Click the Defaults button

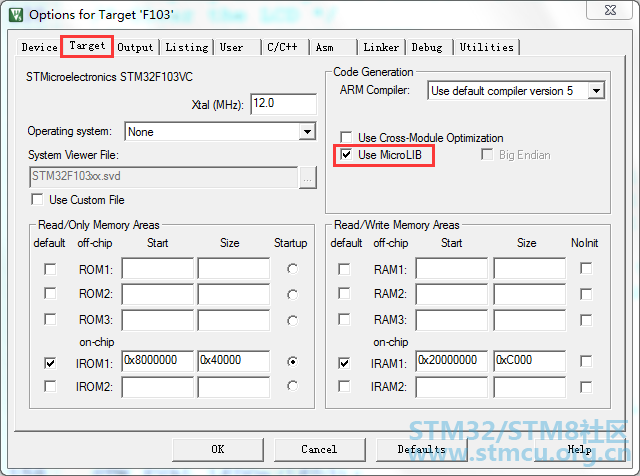tap(421, 449)
